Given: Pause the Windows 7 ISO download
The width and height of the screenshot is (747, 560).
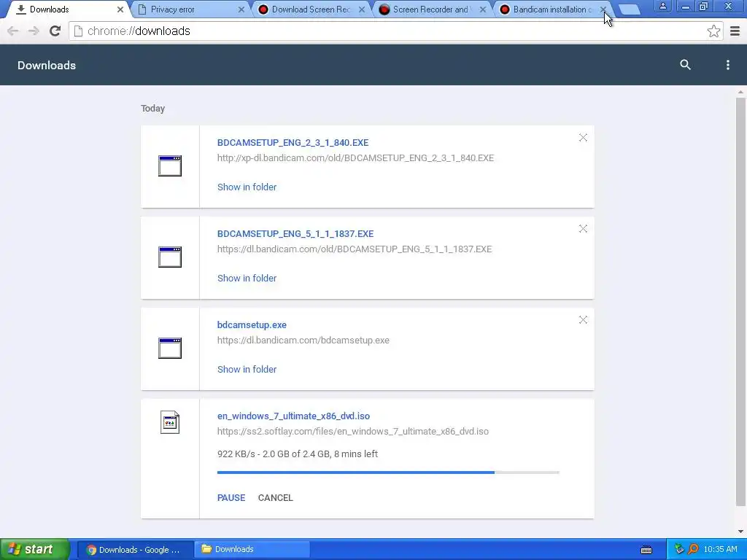Looking at the screenshot, I should click(231, 497).
